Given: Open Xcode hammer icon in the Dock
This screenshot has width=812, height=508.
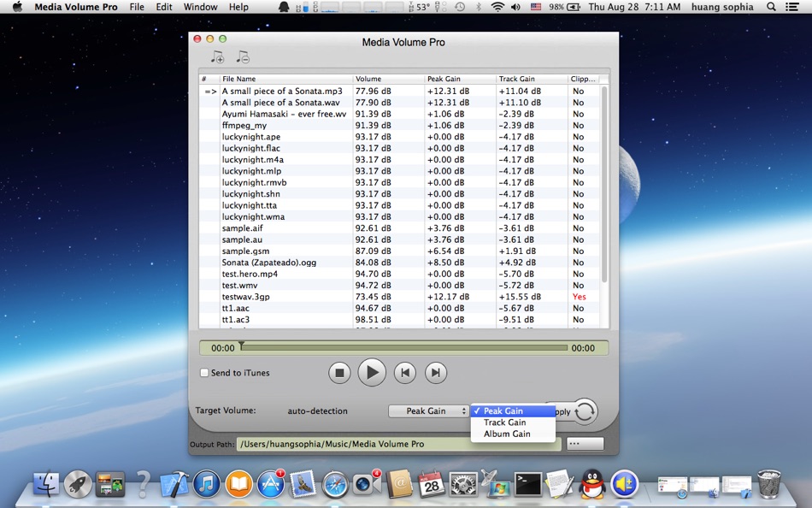Looking at the screenshot, I should pyautogui.click(x=174, y=484).
